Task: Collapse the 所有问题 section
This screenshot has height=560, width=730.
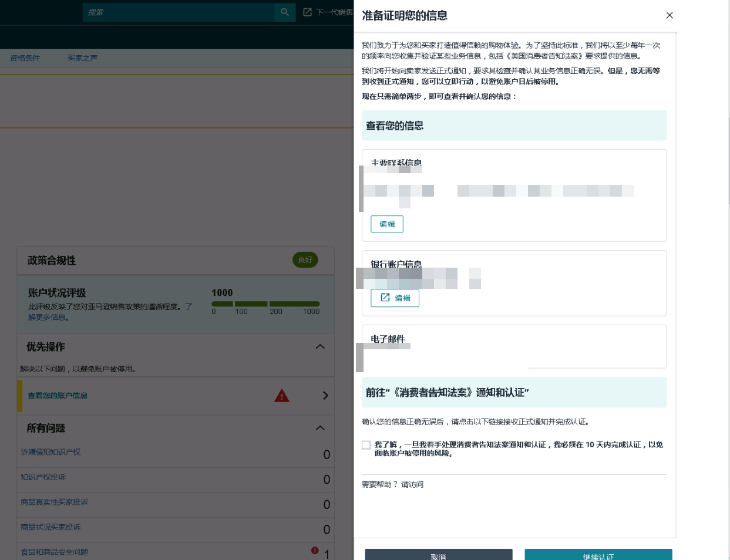Action: (320, 428)
